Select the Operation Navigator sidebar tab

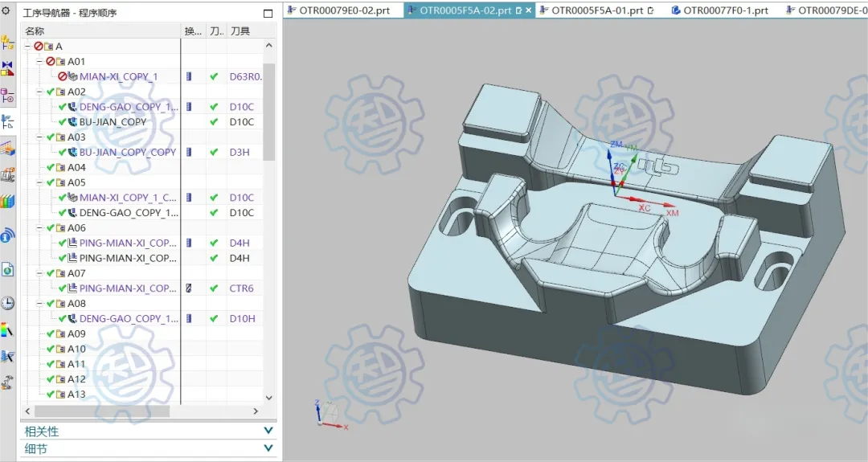click(x=7, y=121)
